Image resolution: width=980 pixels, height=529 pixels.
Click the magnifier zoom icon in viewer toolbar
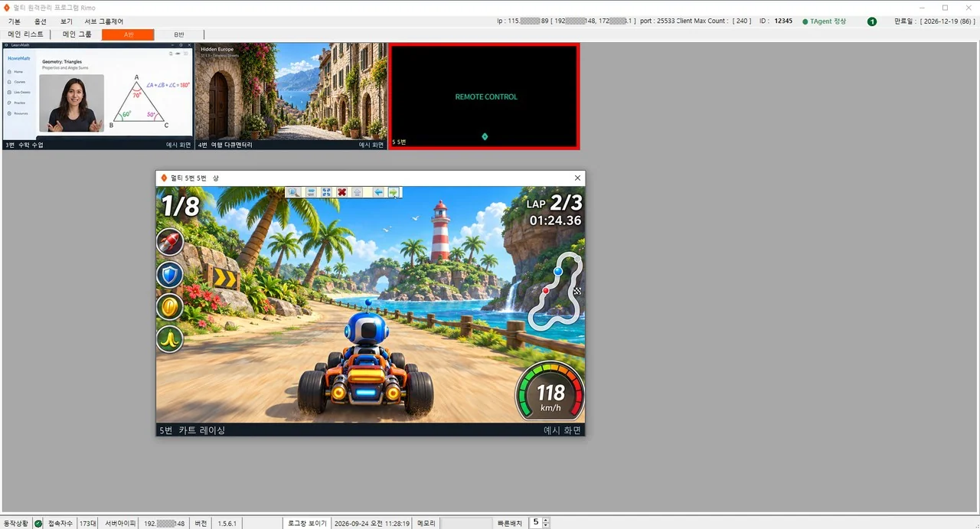(294, 192)
